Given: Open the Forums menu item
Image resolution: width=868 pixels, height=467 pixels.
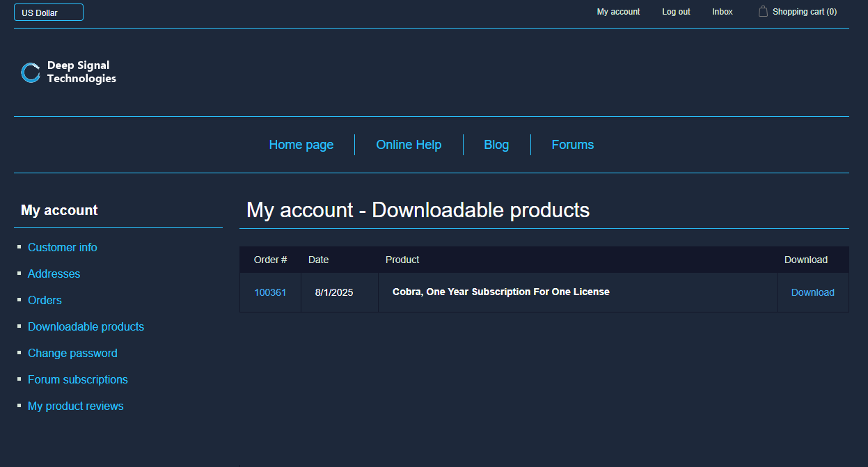Looking at the screenshot, I should pos(572,145).
